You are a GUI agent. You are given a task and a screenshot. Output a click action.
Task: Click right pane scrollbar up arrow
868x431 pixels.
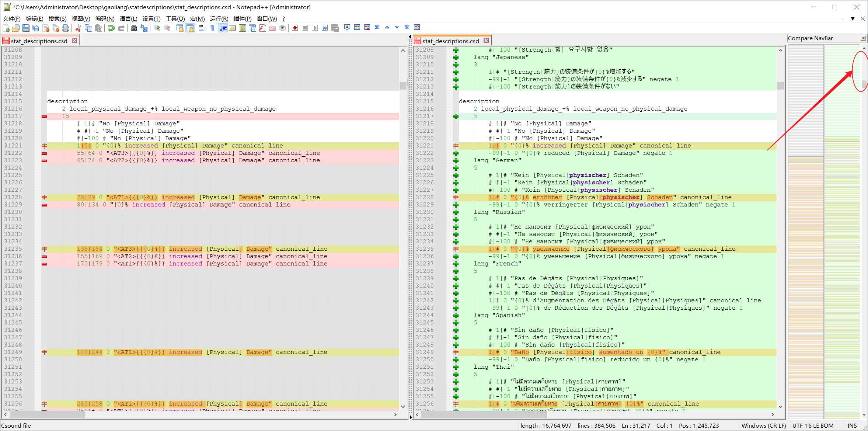[x=780, y=51]
